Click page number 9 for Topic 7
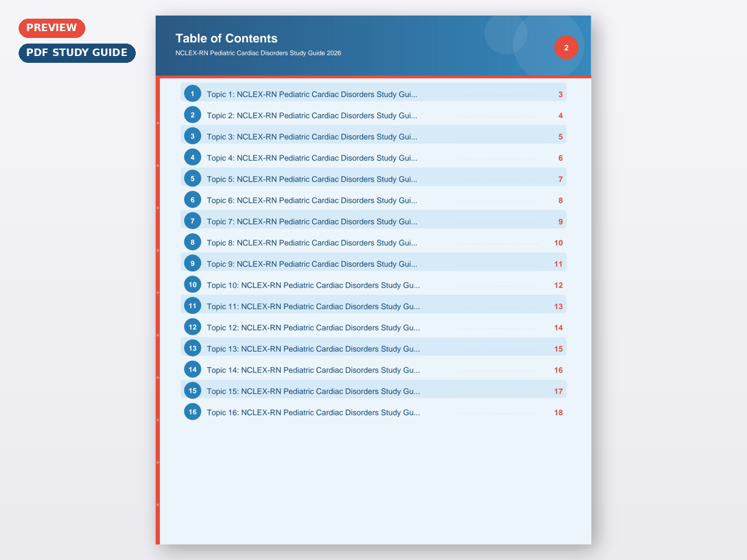The image size is (747, 560). pyautogui.click(x=560, y=222)
